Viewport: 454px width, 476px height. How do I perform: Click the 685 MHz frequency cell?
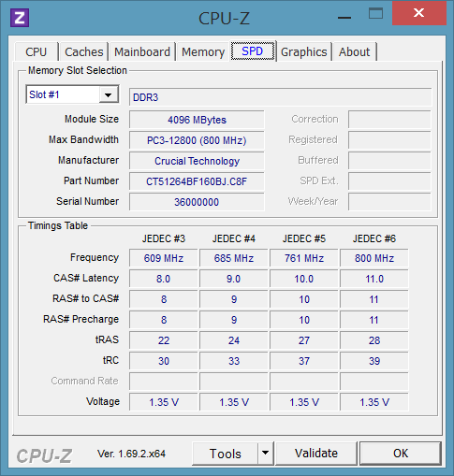234,258
